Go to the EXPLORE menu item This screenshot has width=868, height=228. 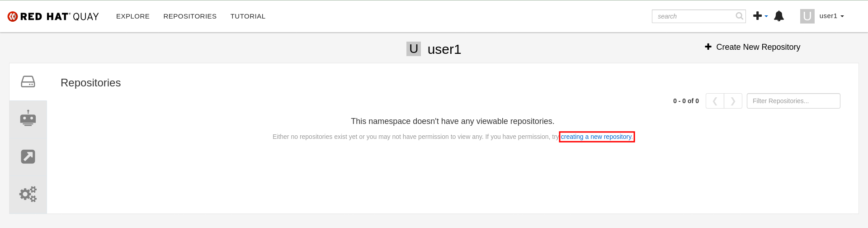[133, 16]
